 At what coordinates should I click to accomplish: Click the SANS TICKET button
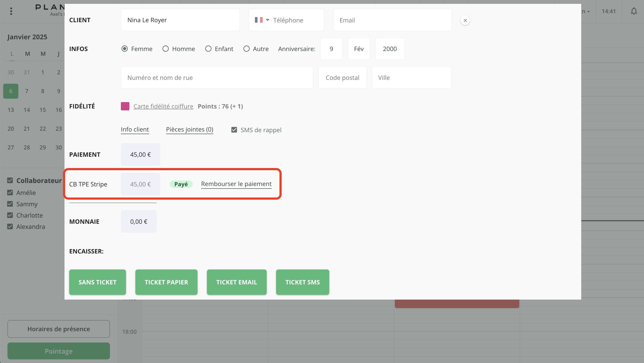(98, 282)
